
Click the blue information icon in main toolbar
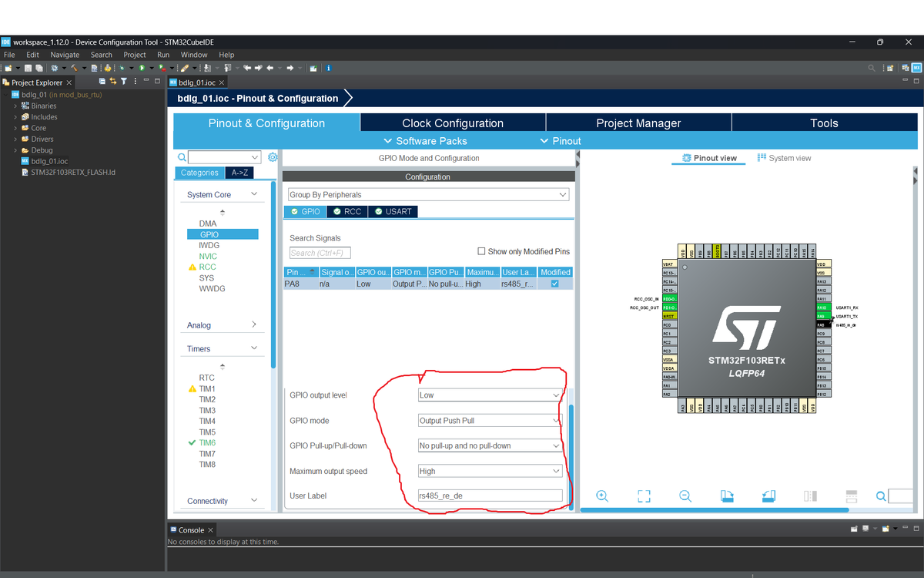(x=328, y=68)
